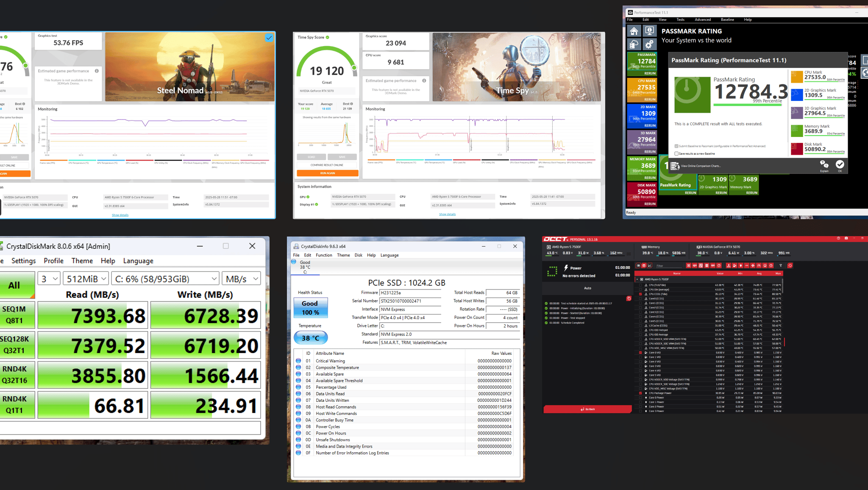Click the CPU Mark orange tile icon in dialog
Screen dimensions: 868x490
pyautogui.click(x=797, y=77)
